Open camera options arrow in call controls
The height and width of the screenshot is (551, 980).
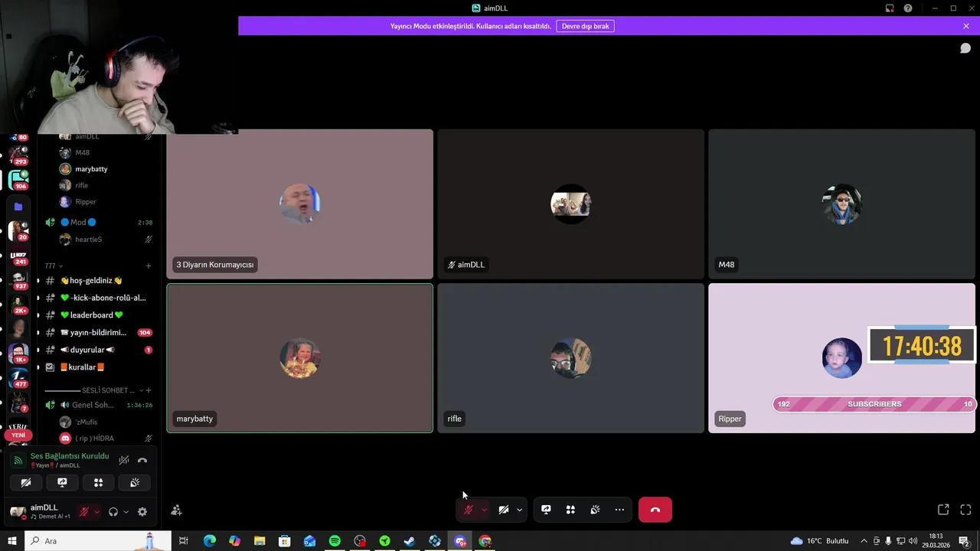(519, 510)
